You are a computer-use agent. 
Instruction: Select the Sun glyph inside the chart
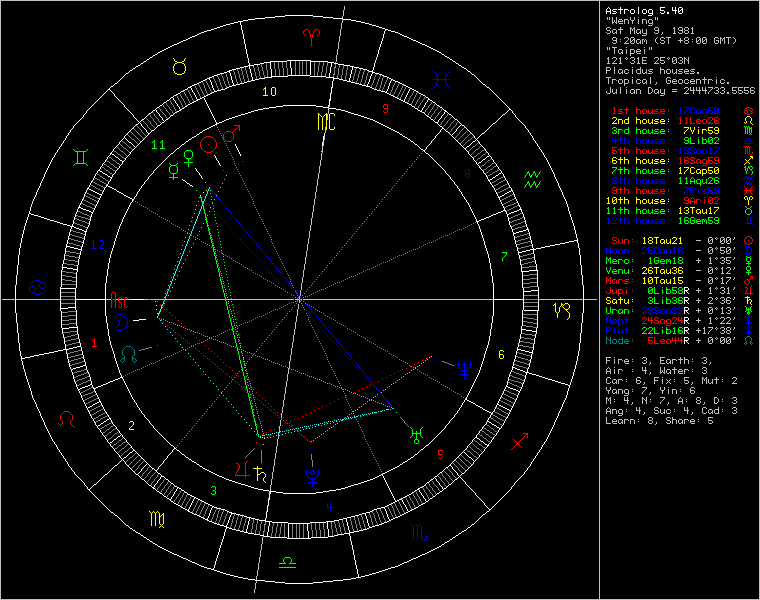pos(207,144)
